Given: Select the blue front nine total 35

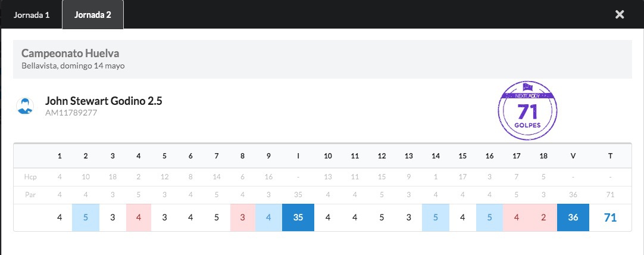Looking at the screenshot, I should [x=298, y=217].
